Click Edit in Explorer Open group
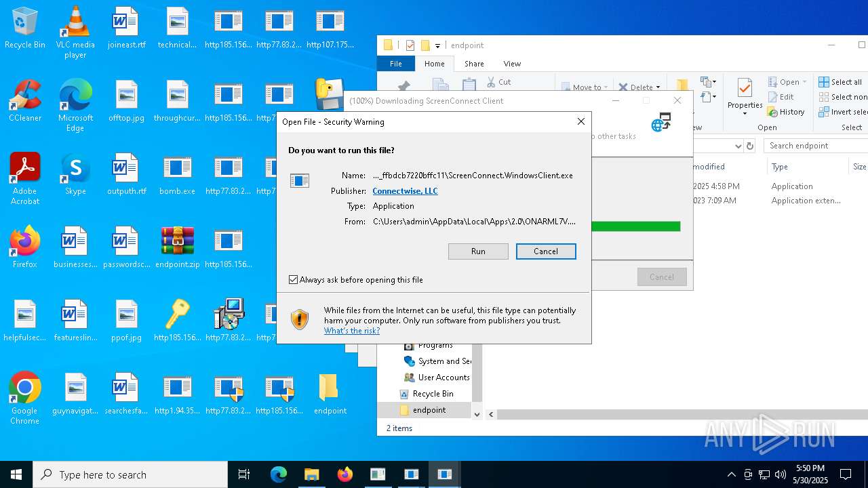Screen dimensions: 868x488 [x=781, y=97]
